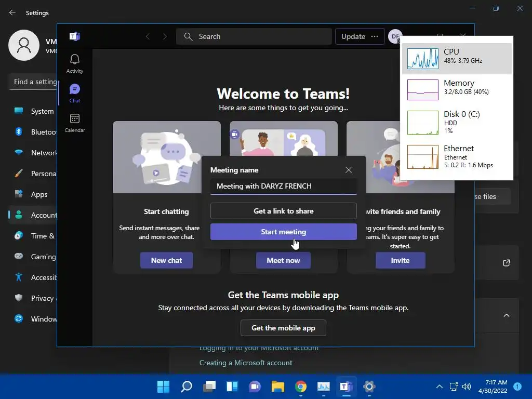This screenshot has width=532, height=399.
Task: Open Settings gear on the taskbar
Action: click(x=369, y=387)
